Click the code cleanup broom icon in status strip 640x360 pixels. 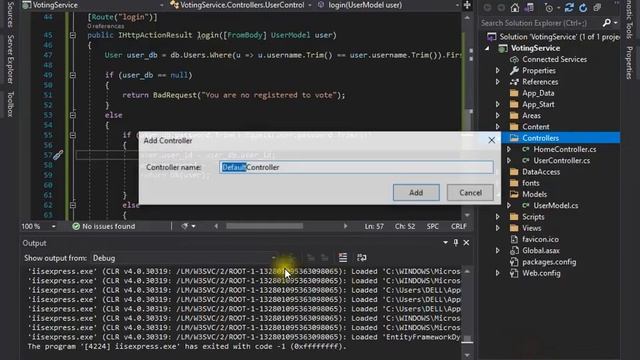coord(184,226)
